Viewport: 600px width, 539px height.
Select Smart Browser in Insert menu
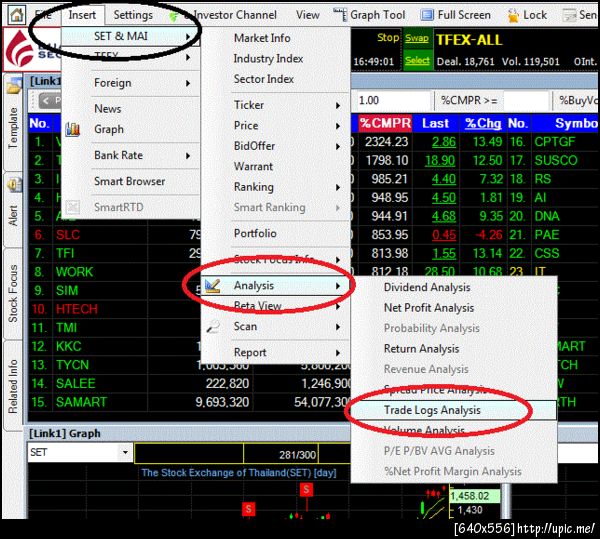129,181
